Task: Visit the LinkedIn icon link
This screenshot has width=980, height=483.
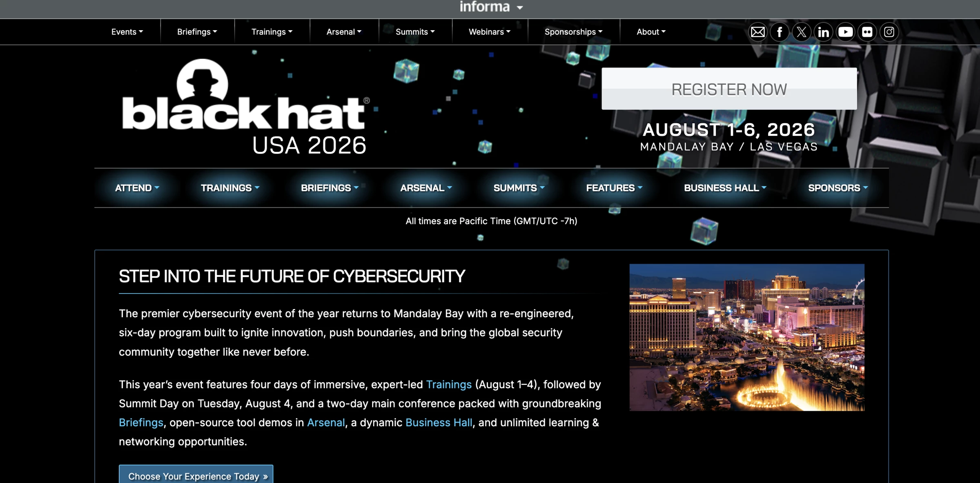Action: (x=823, y=32)
